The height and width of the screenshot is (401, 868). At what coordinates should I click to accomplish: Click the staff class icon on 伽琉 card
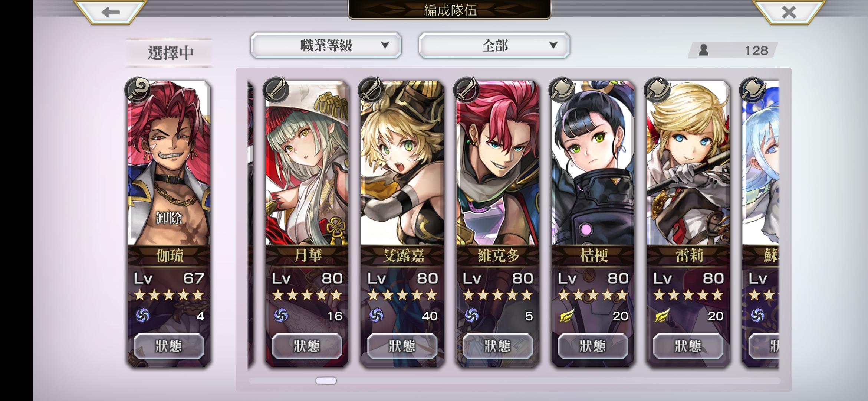138,90
